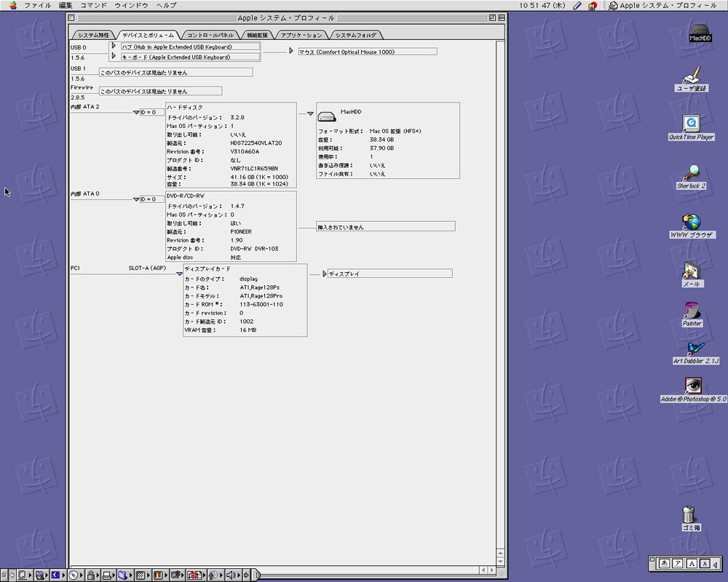This screenshot has height=582, width=728.
Task: Open the ウインドウ menu
Action: coord(131,6)
